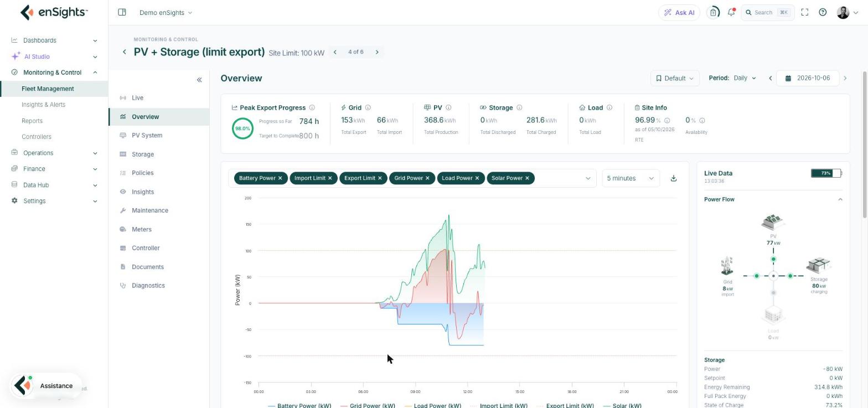Open the notifications bell
Image resolution: width=868 pixels, height=408 pixels.
click(731, 12)
